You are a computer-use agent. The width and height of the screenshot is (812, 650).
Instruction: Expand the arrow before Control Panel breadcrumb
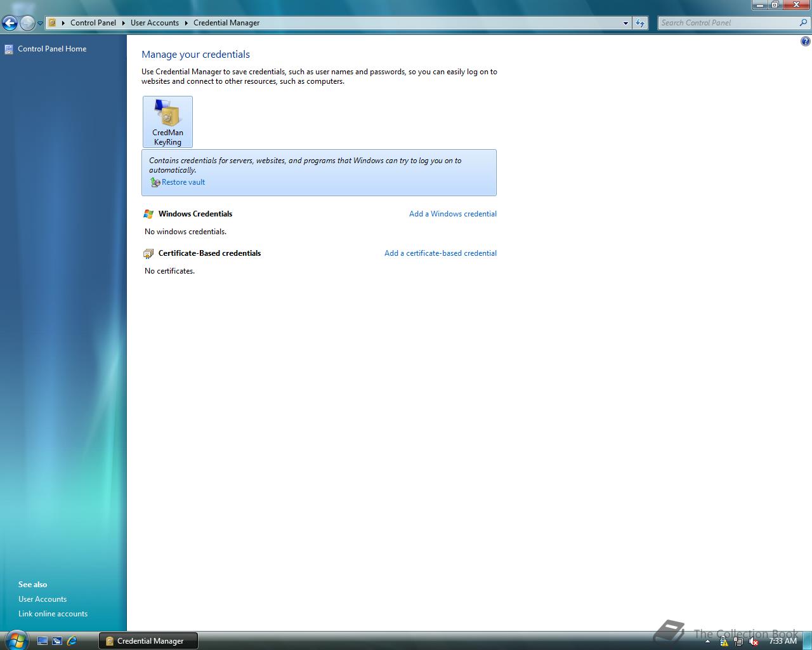[x=63, y=23]
